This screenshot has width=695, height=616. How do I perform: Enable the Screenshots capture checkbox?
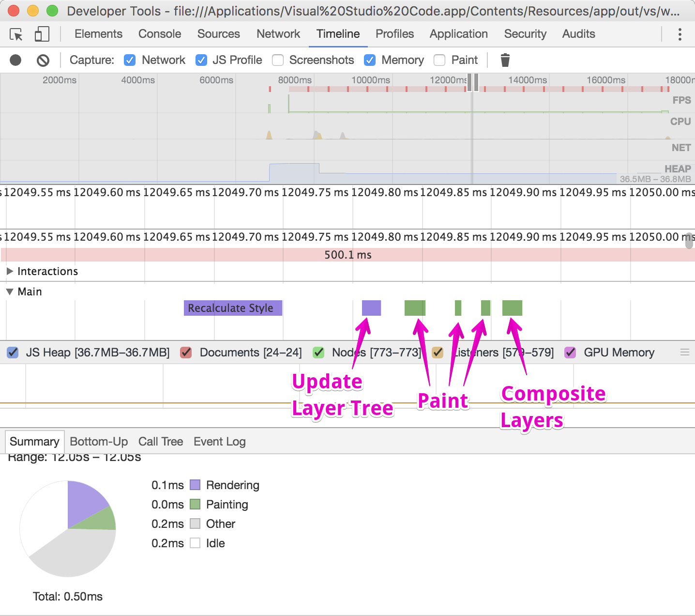[278, 60]
